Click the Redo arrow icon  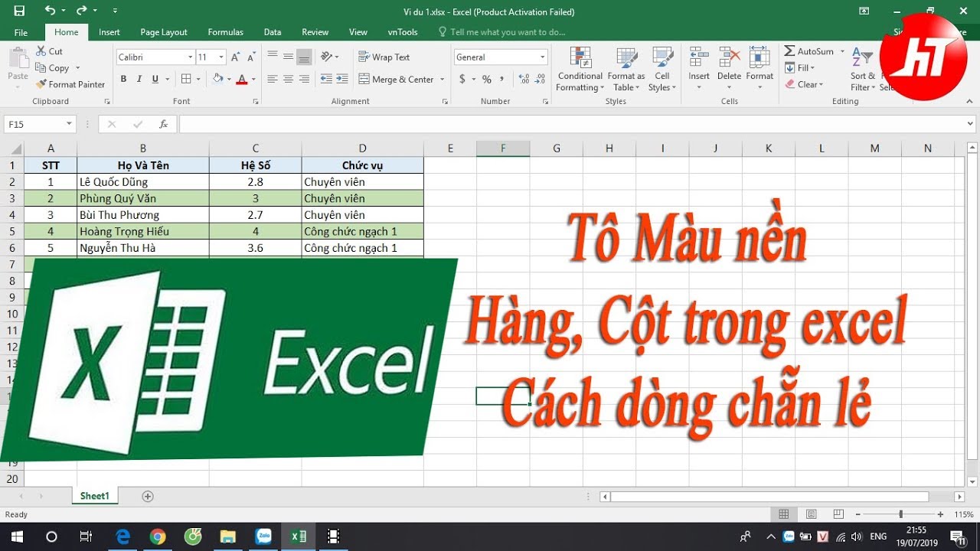(83, 11)
